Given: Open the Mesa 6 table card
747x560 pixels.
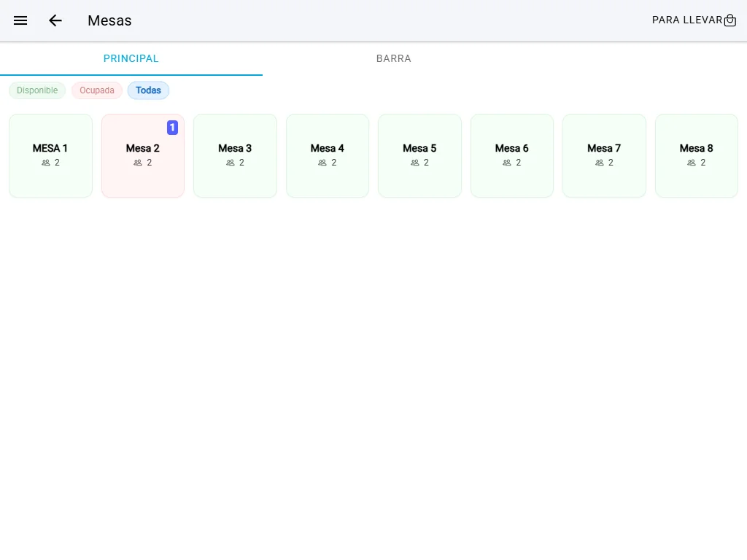Looking at the screenshot, I should 512,156.
